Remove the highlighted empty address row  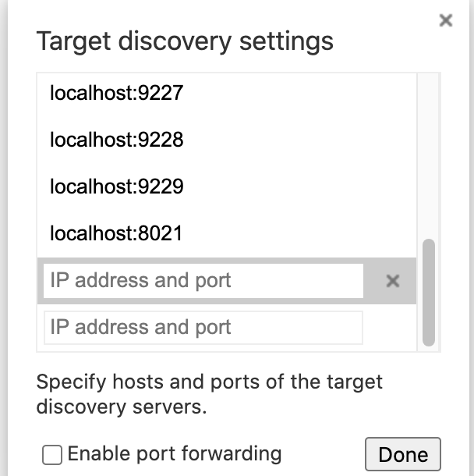pyautogui.click(x=393, y=281)
